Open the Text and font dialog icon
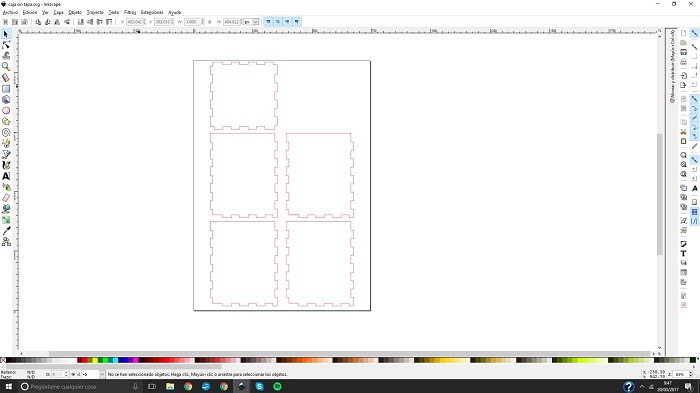This screenshot has height=393, width=700. coord(683,253)
